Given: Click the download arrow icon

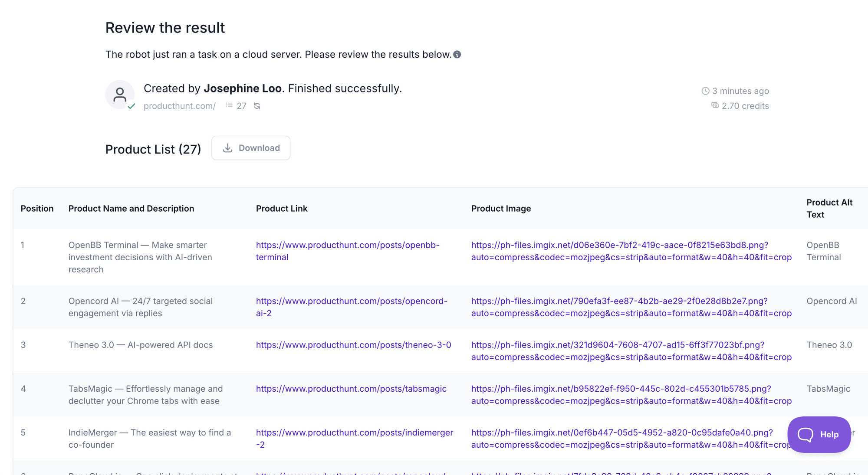Looking at the screenshot, I should click(x=227, y=148).
